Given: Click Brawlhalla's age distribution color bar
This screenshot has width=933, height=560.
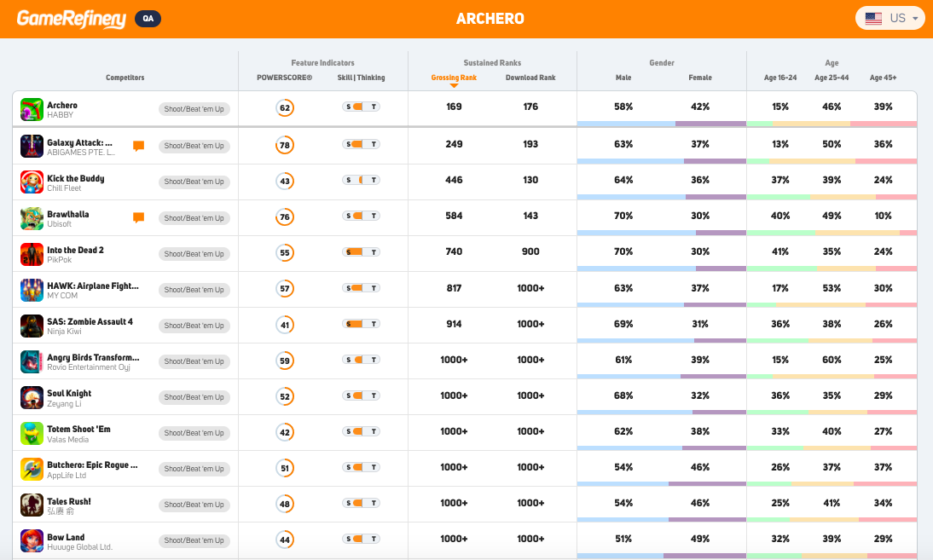Looking at the screenshot, I should point(832,233).
